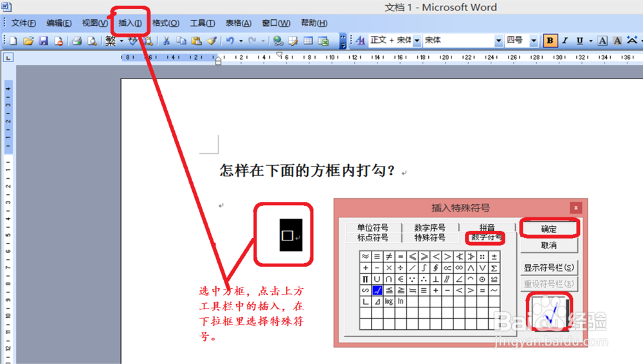Switch to the 标点符号 tab

coord(372,237)
